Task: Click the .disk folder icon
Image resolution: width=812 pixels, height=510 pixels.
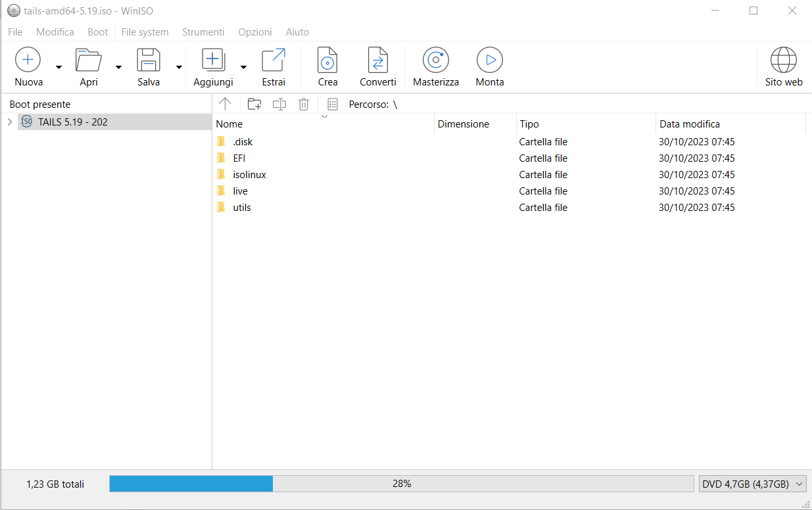Action: 222,141
